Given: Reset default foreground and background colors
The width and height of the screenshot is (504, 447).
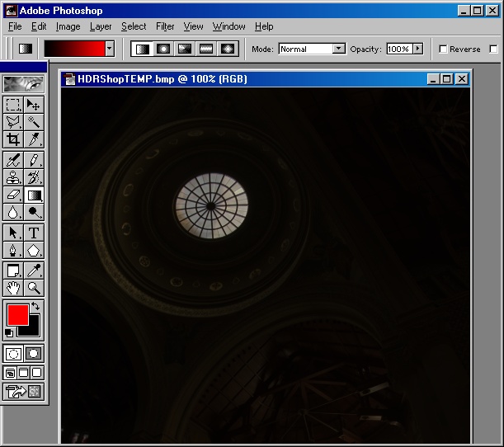Looking at the screenshot, I should (9, 333).
